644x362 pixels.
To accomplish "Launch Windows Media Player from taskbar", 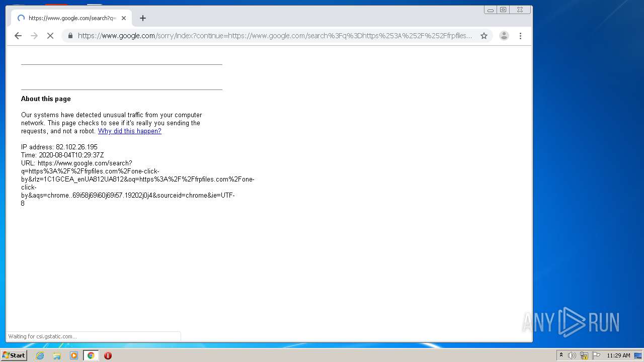I will (x=74, y=355).
